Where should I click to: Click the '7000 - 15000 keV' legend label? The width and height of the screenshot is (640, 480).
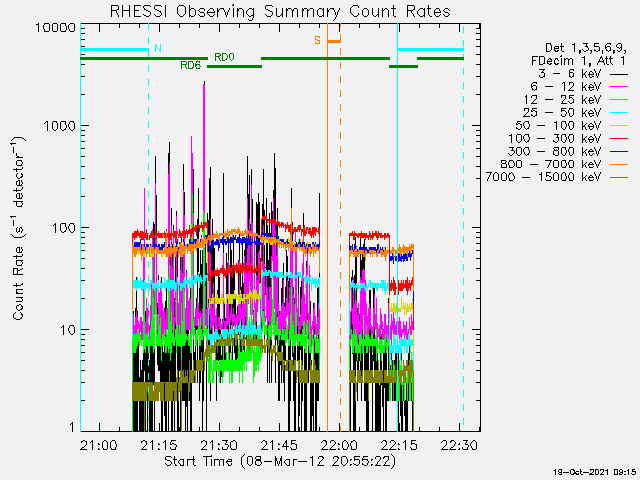click(544, 177)
